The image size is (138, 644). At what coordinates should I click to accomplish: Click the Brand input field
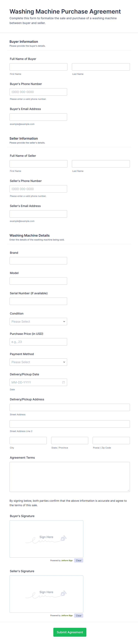tap(38, 261)
